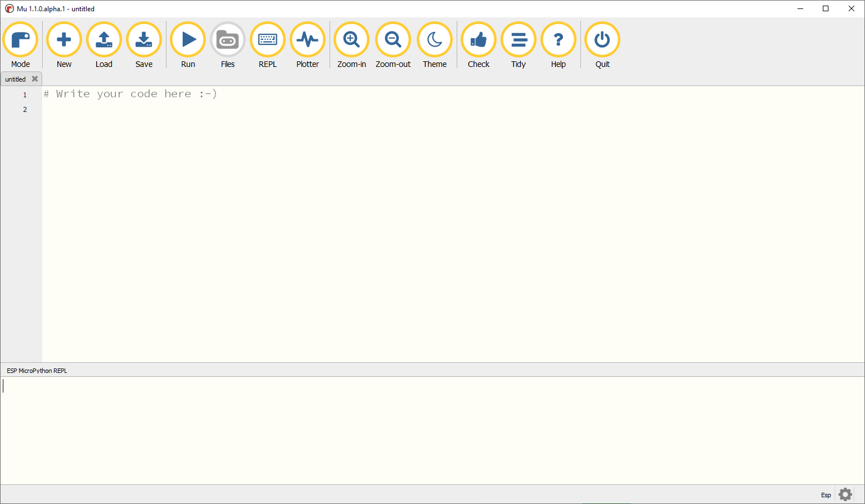
Task: Open the Files browser
Action: point(227,39)
